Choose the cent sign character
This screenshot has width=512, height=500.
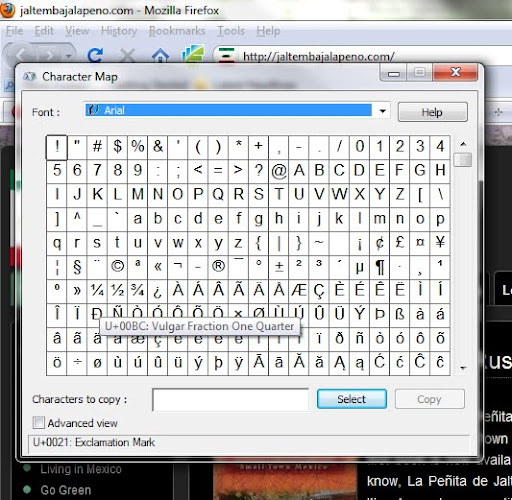click(x=380, y=243)
